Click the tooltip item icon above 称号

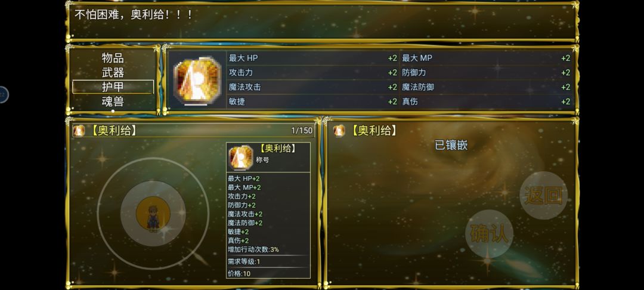click(241, 158)
